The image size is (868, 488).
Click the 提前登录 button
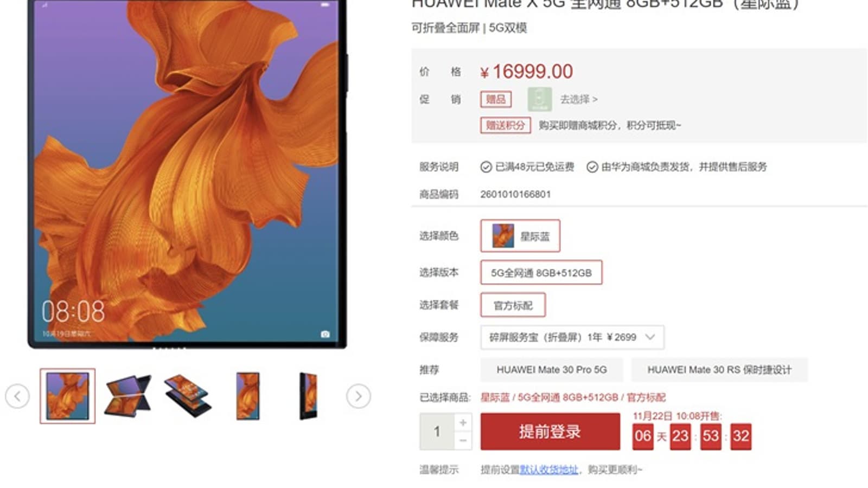(550, 432)
